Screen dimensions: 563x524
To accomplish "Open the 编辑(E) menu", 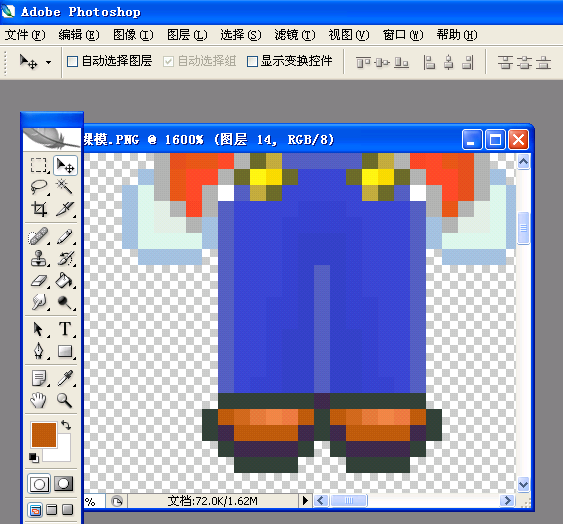I will click(79, 35).
